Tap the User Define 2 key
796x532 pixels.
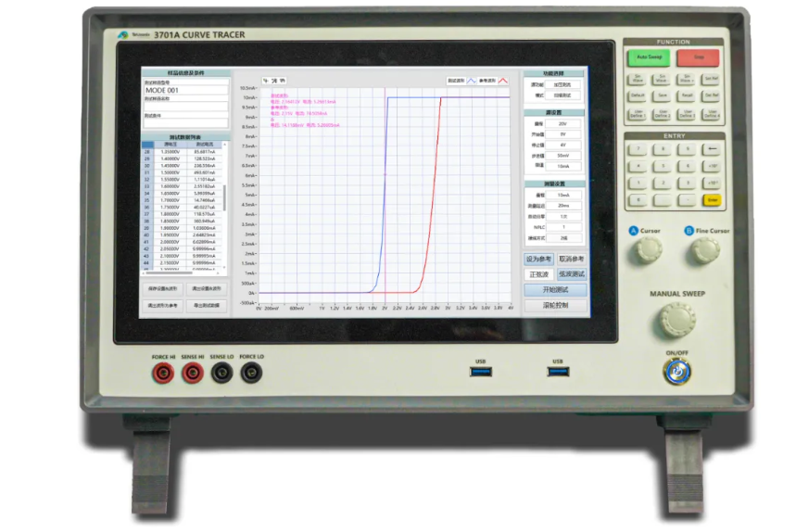(x=662, y=114)
